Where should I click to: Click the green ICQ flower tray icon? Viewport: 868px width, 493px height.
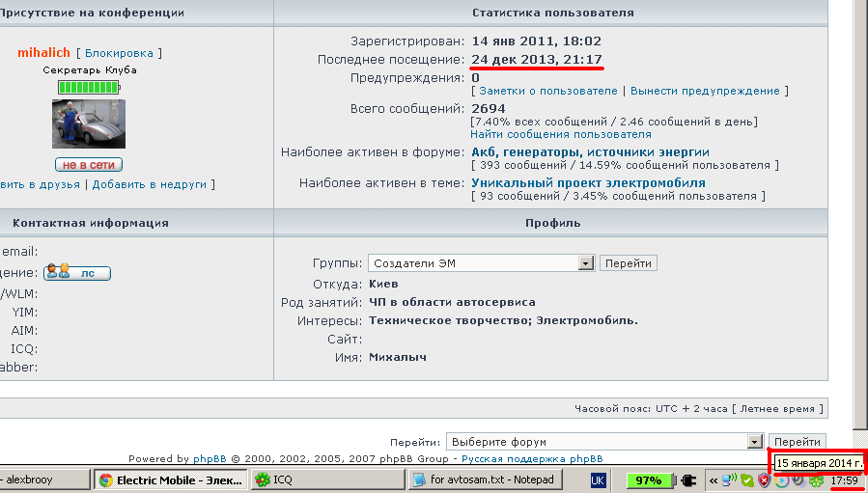tap(817, 479)
